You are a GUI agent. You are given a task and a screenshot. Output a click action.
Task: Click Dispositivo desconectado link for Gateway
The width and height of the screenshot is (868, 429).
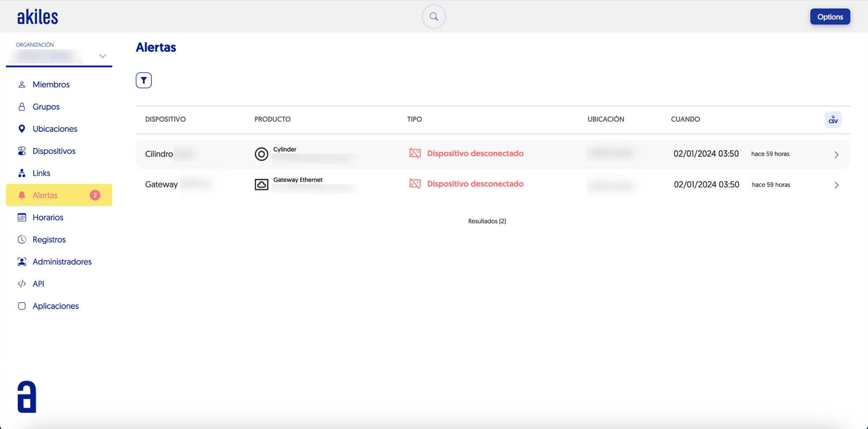475,184
